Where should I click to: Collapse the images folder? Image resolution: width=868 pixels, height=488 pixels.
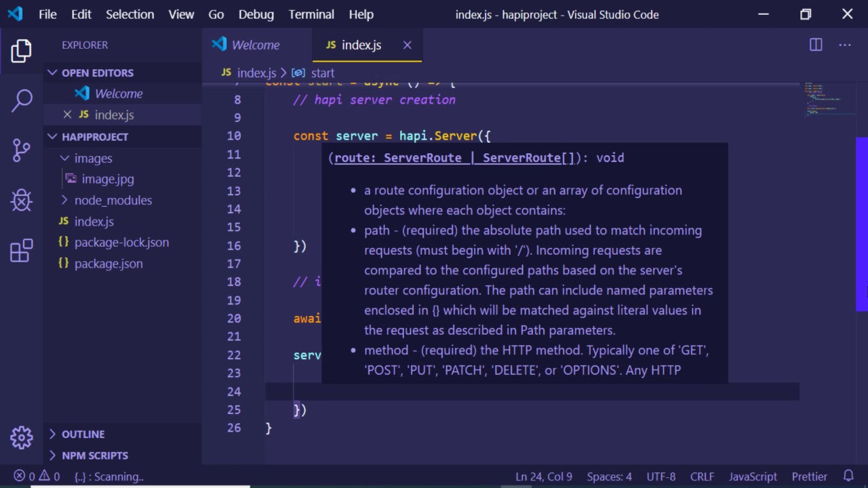(x=64, y=158)
